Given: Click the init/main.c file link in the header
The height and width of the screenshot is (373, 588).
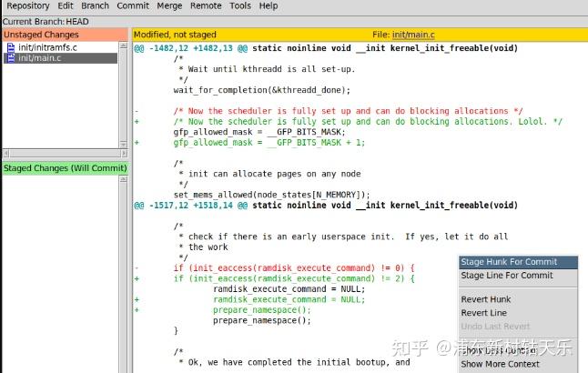Looking at the screenshot, I should click(413, 35).
